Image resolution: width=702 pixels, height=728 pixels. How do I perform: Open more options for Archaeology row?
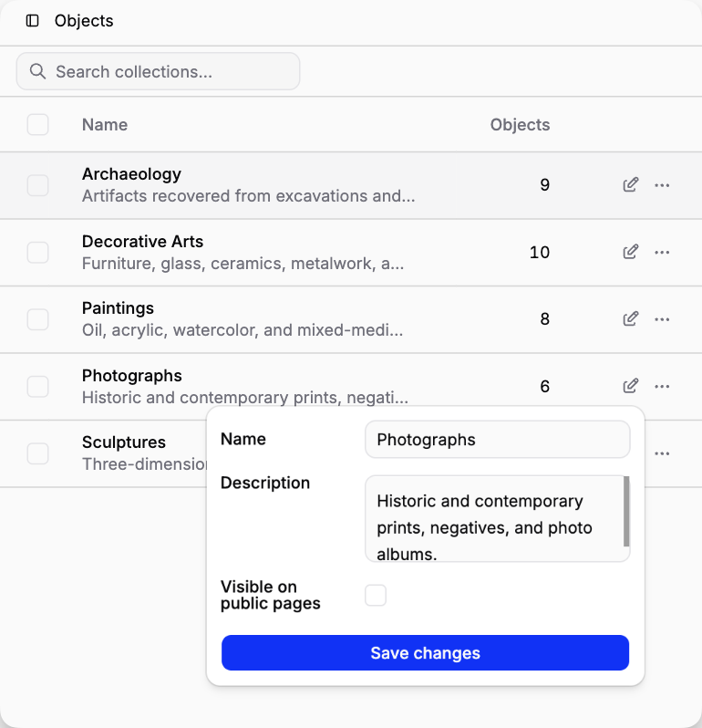(662, 185)
